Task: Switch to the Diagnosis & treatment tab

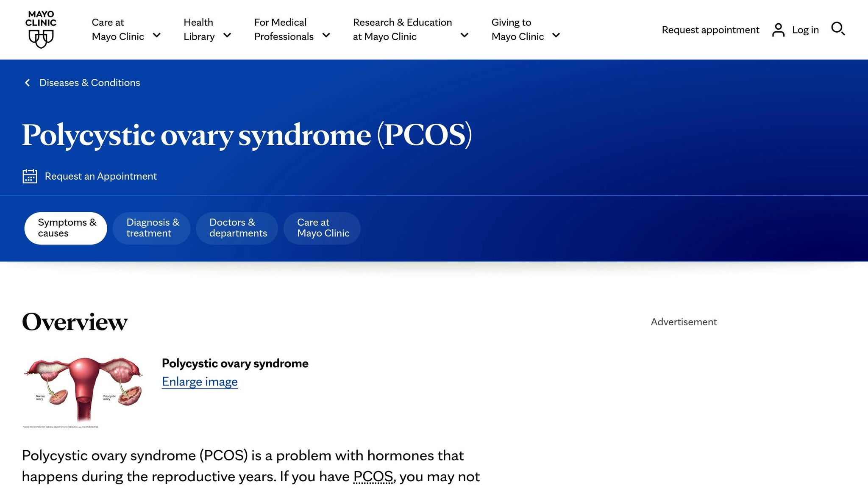Action: pos(152,227)
